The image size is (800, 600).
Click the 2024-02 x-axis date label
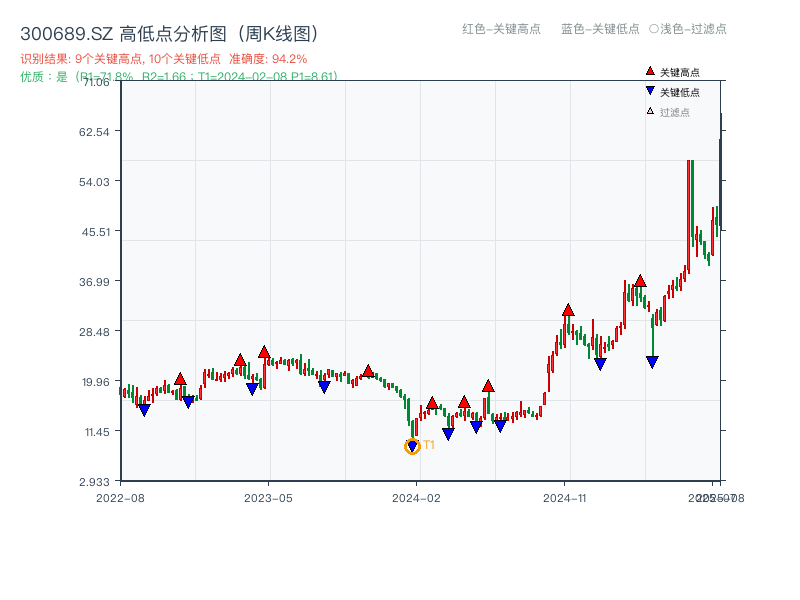point(416,497)
